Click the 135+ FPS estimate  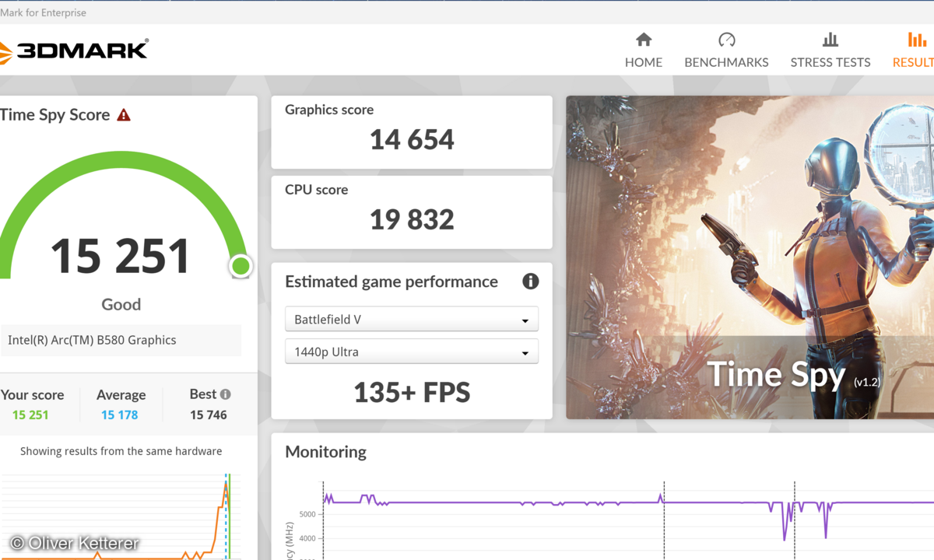(412, 392)
